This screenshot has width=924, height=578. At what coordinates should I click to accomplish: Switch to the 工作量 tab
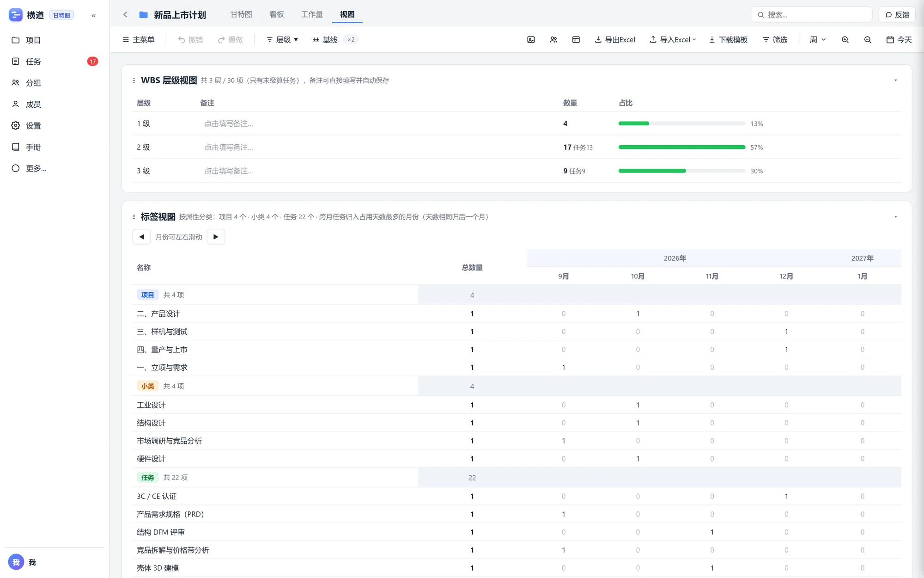coord(312,14)
